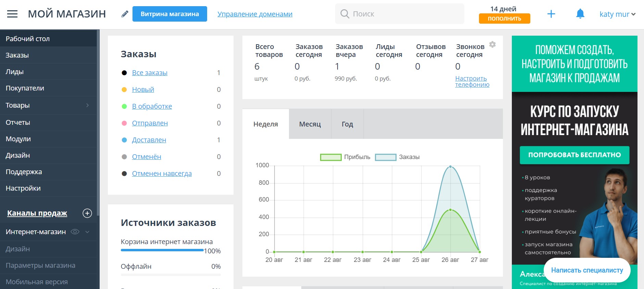Expand the Товары submenu arrow
The width and height of the screenshot is (644, 289).
click(88, 105)
